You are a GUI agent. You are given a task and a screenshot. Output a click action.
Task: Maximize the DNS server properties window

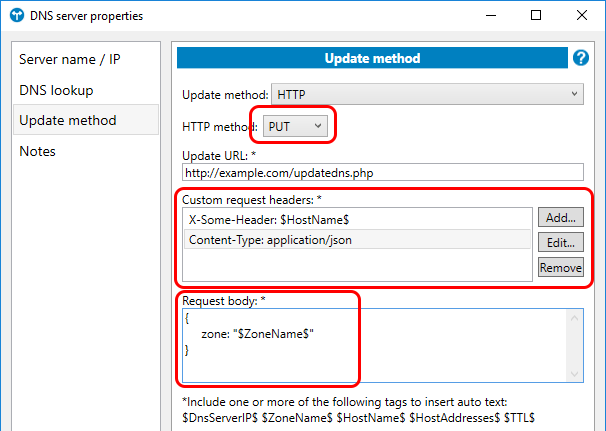(536, 16)
